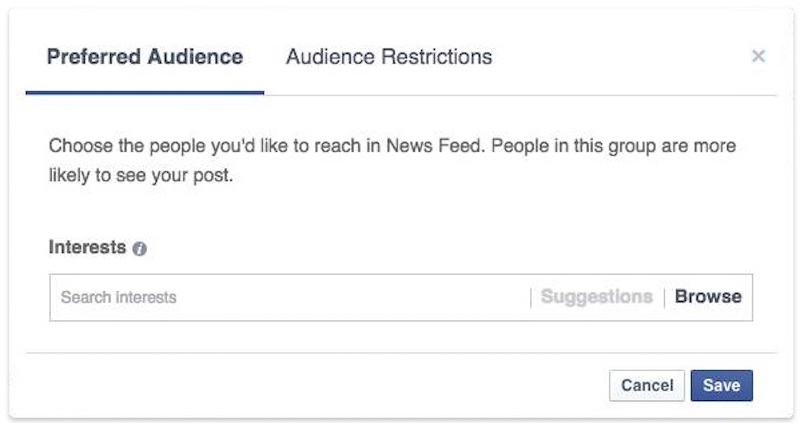
Task: Click the Interests info icon
Action: tap(140, 249)
